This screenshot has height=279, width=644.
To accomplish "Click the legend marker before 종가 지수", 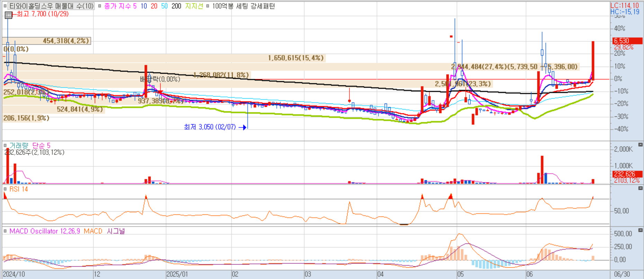I will (x=100, y=6).
